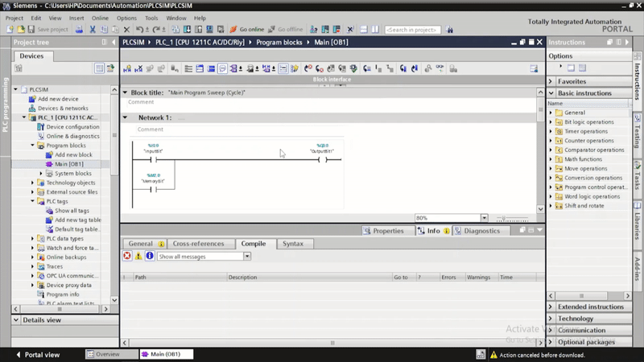Click the Portal view button
The height and width of the screenshot is (362, 644).
(37, 355)
